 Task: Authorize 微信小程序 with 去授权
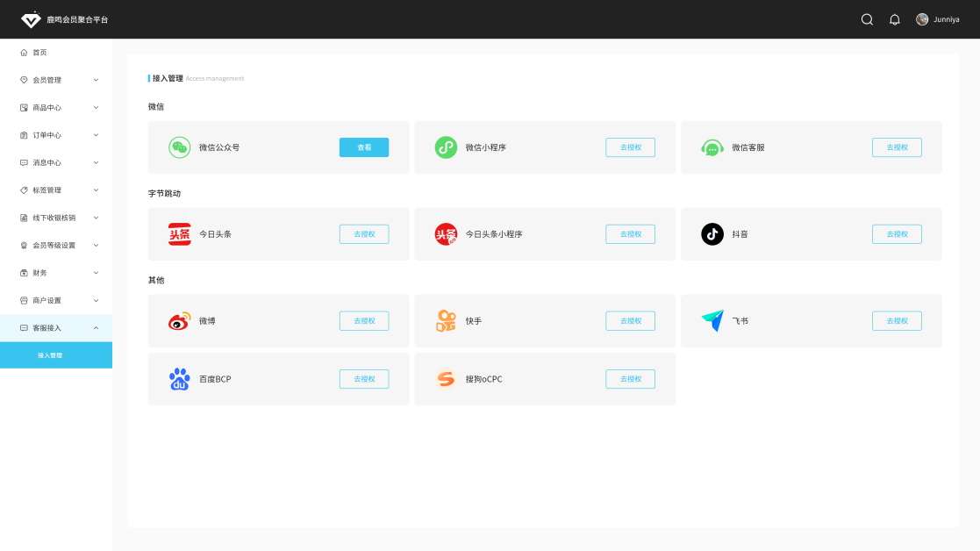pos(630,147)
